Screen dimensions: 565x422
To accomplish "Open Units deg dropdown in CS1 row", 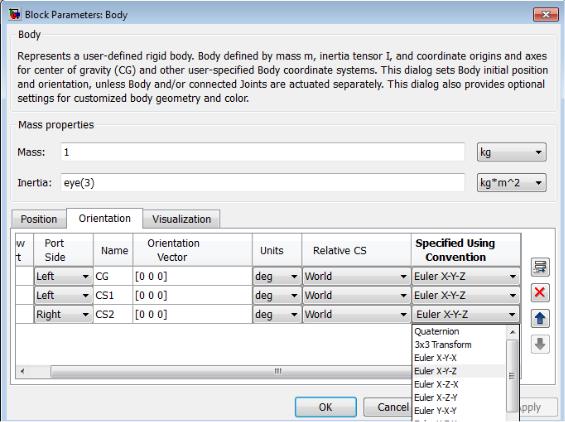I will pyautogui.click(x=277, y=296).
